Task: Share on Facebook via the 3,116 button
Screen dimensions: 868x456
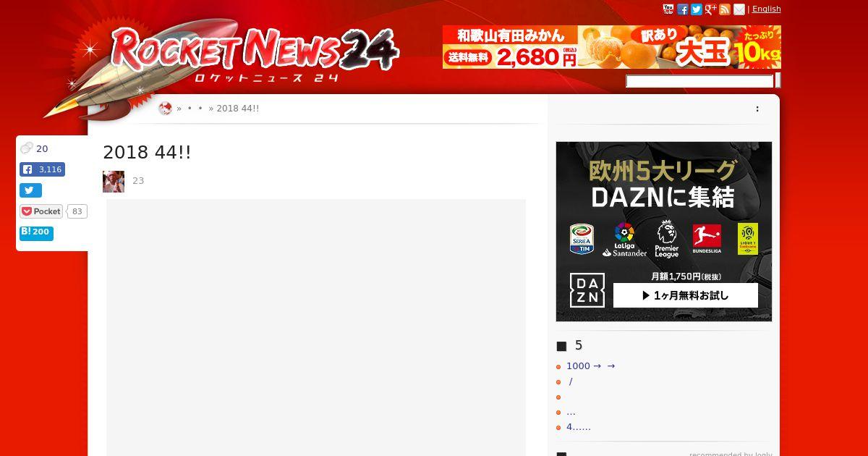Action: click(x=42, y=169)
